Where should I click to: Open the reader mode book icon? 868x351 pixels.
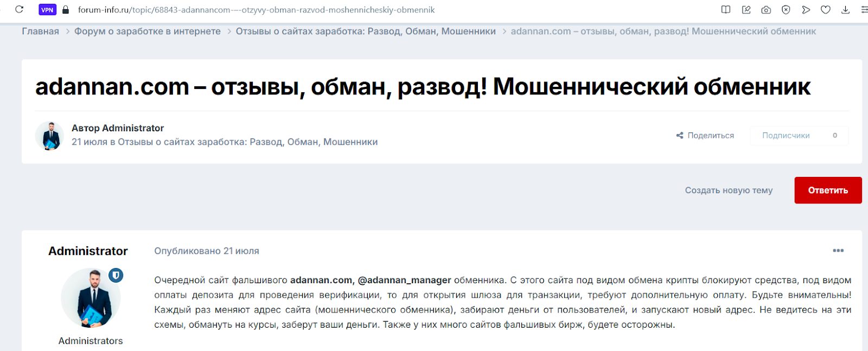click(x=726, y=10)
